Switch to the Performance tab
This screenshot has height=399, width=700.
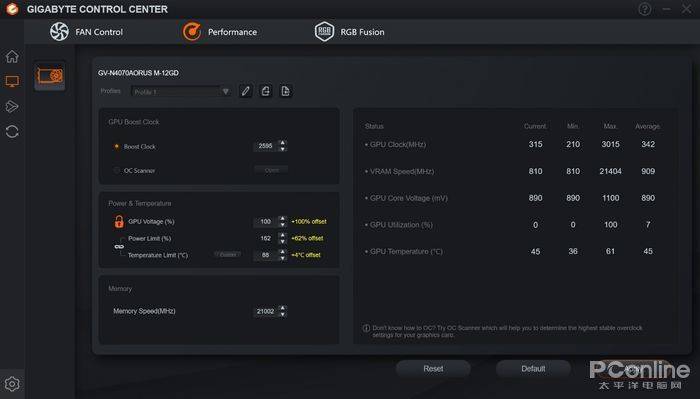[x=220, y=32]
